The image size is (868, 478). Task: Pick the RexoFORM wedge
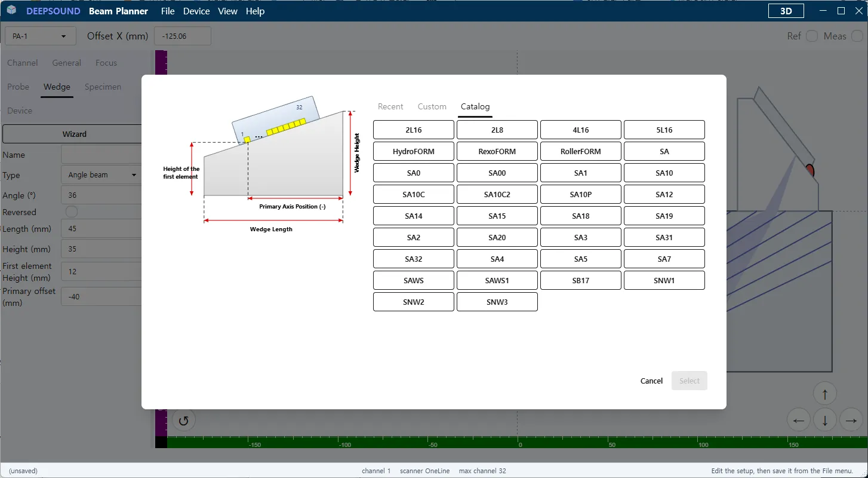pos(497,151)
